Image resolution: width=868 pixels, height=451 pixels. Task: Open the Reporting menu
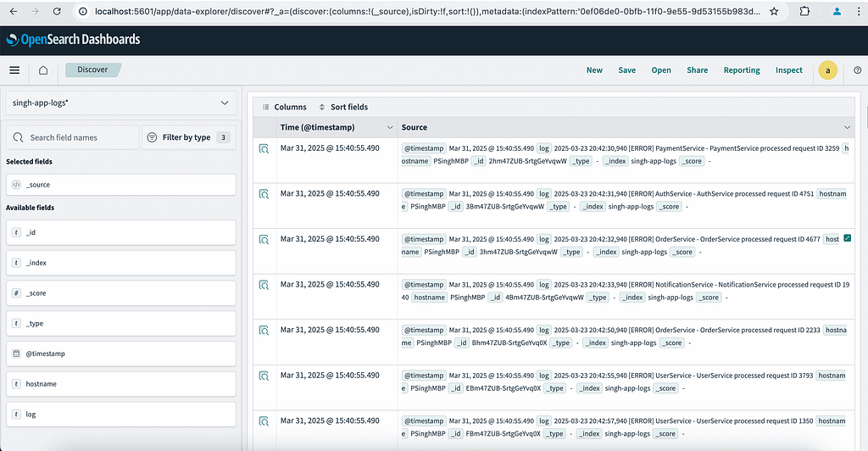[742, 70]
